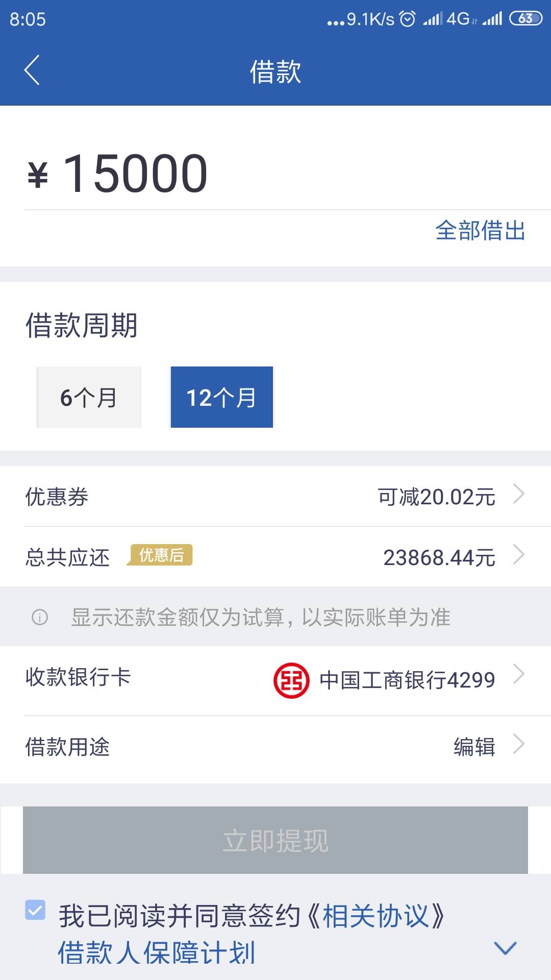Image resolution: width=551 pixels, height=980 pixels.
Task: Click the 全部借出 link
Action: coord(480,231)
